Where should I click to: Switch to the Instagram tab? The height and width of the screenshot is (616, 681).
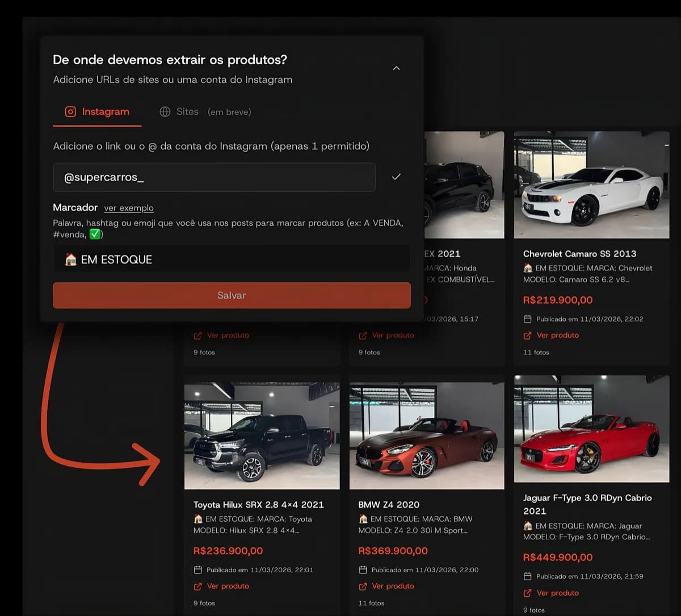click(x=97, y=112)
